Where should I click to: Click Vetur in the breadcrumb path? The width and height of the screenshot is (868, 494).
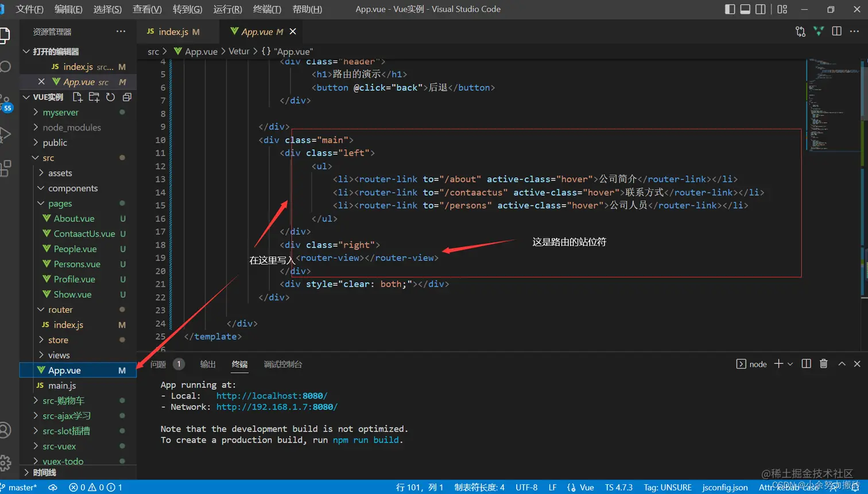click(x=239, y=51)
